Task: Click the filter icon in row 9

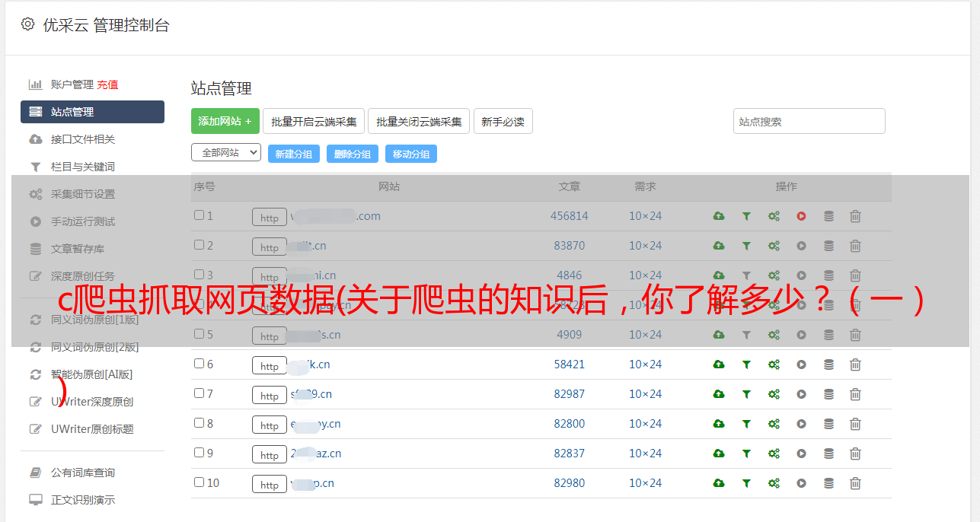Action: (x=746, y=454)
